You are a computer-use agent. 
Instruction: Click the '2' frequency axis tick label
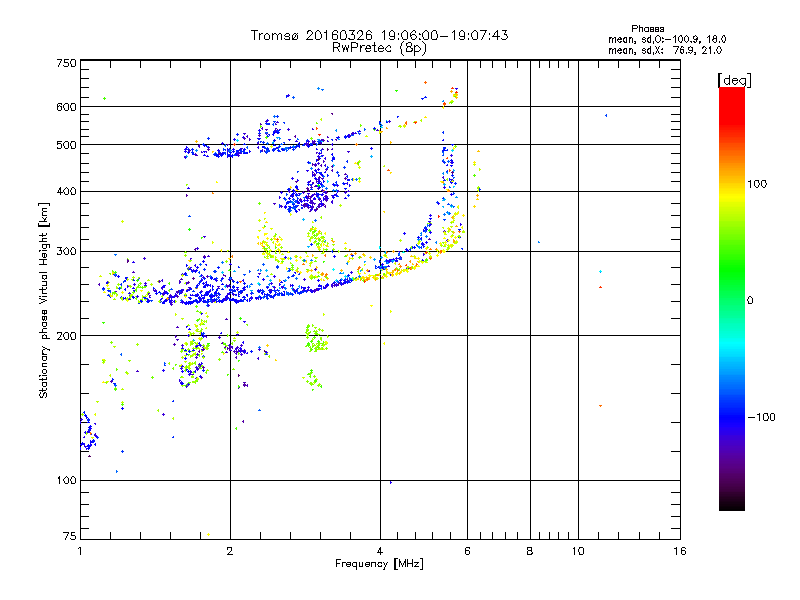(230, 551)
